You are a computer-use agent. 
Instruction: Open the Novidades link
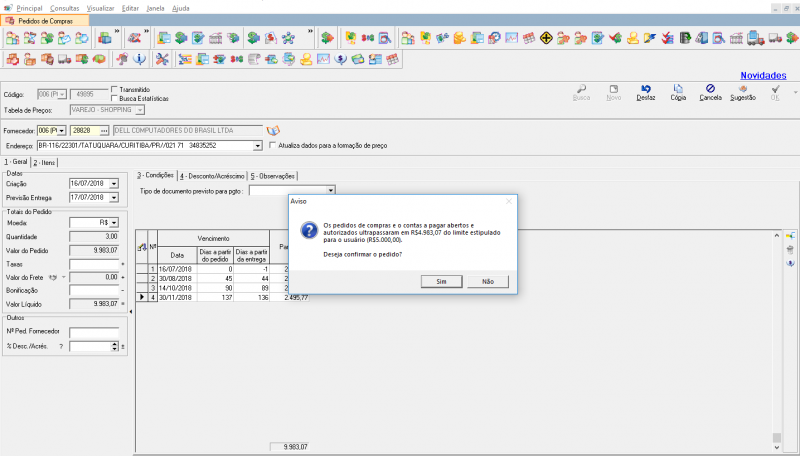tap(762, 75)
